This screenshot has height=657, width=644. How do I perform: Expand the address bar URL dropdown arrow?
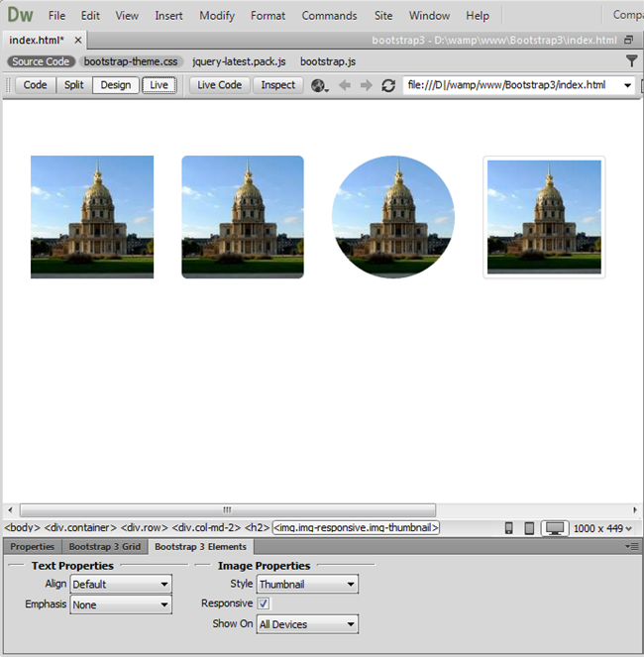[627, 85]
